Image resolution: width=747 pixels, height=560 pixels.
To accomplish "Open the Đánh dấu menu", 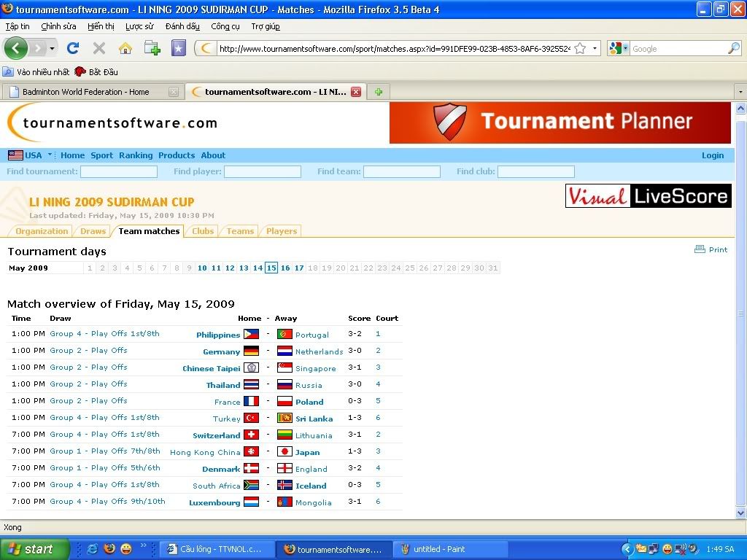I will tap(182, 26).
